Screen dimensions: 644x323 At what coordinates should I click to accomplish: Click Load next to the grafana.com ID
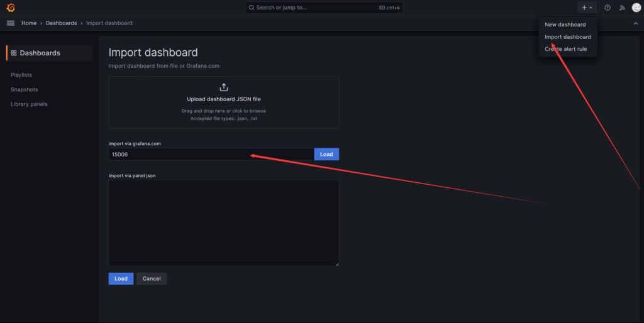coord(326,155)
